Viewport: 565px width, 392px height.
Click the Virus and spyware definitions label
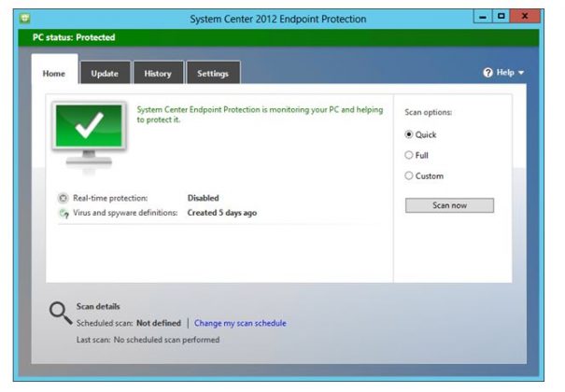pos(125,213)
